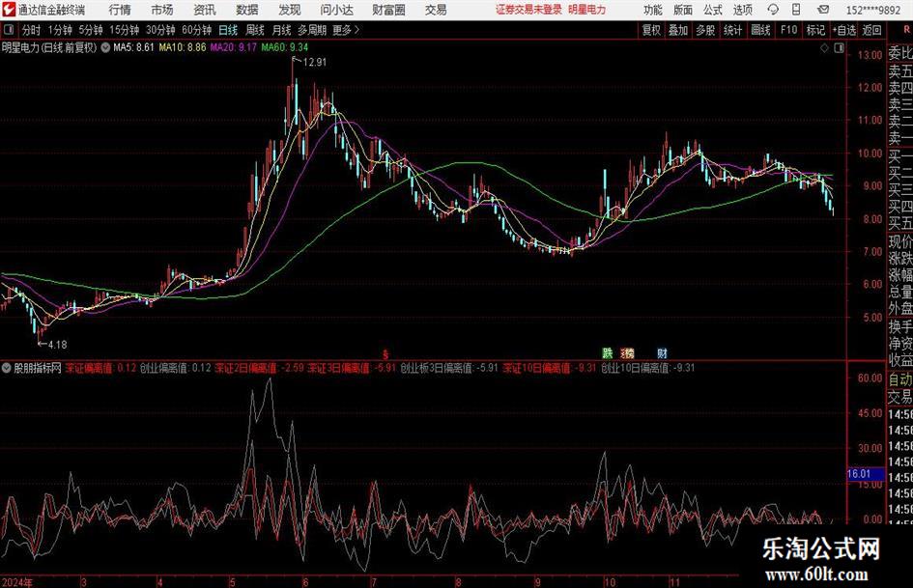This screenshot has height=588, width=913.
Task: Click the 通达信 red app logo
Action: (9, 10)
